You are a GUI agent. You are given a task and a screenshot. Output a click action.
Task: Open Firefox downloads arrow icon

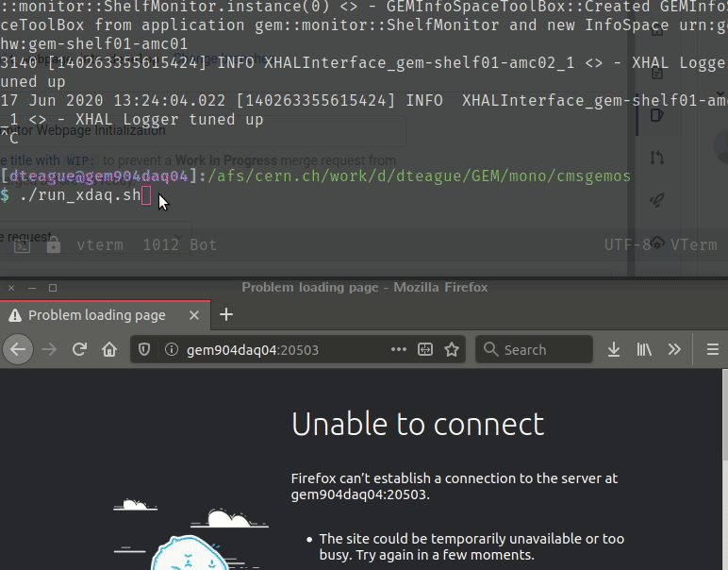pyautogui.click(x=614, y=349)
